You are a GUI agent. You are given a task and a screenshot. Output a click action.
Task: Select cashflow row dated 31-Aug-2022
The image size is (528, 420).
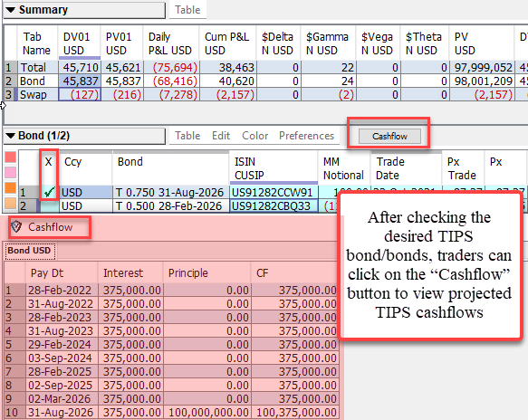click(x=172, y=304)
